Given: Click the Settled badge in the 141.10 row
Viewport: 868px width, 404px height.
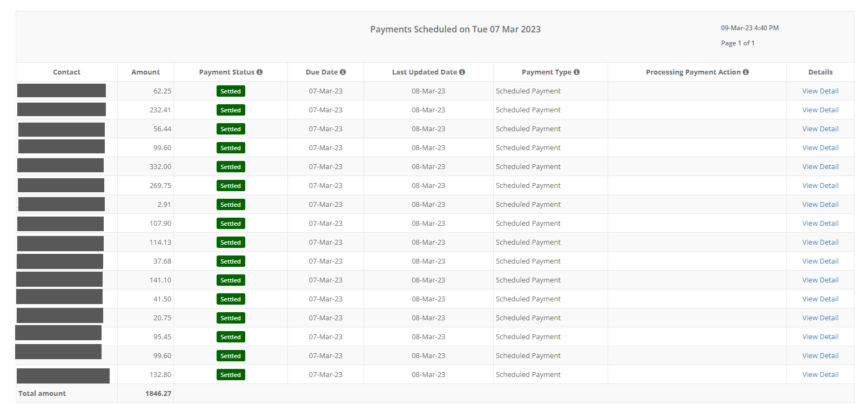Looking at the screenshot, I should click(x=231, y=280).
